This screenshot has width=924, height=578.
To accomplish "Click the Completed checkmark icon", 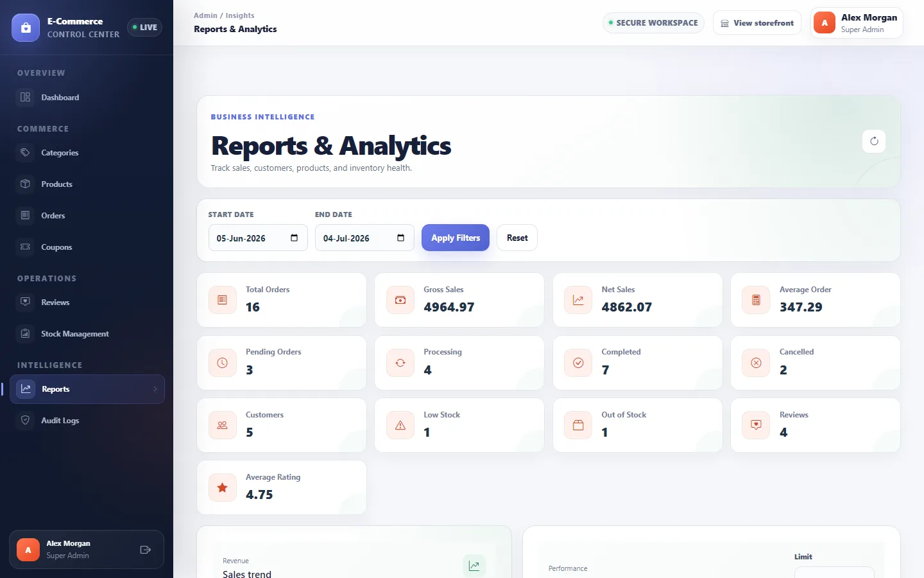I will (578, 363).
